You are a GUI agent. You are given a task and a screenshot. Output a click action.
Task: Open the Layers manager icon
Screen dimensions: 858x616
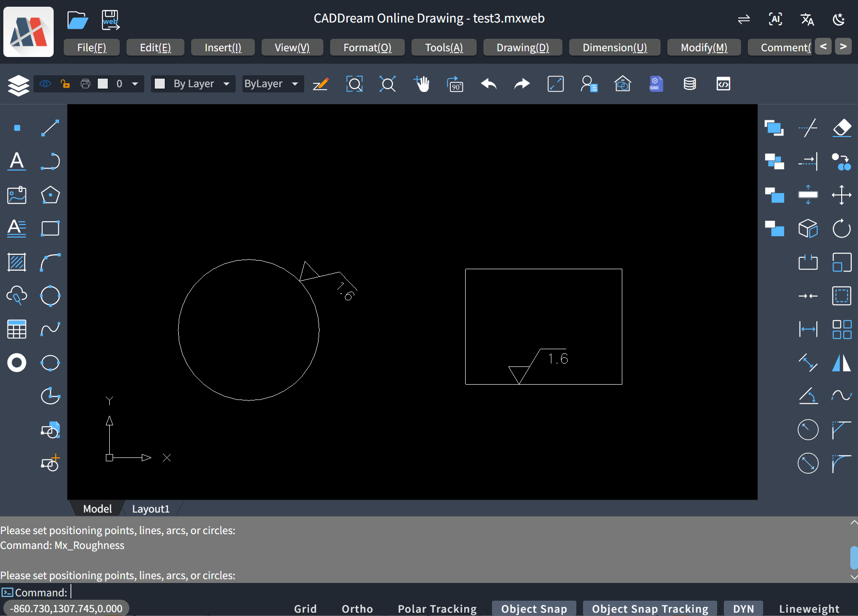pos(19,85)
